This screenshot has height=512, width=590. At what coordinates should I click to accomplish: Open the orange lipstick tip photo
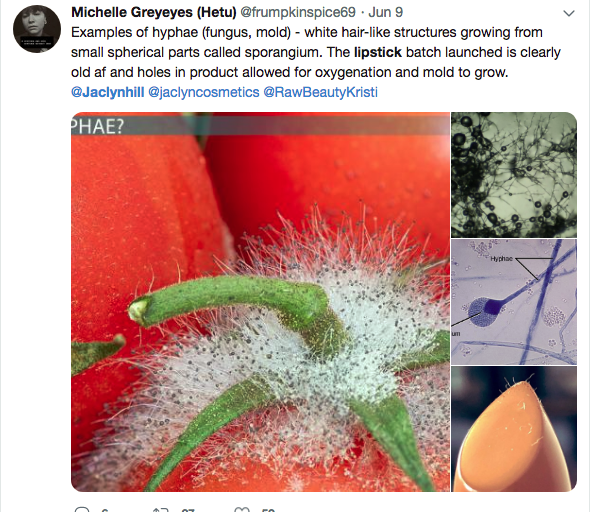click(514, 429)
